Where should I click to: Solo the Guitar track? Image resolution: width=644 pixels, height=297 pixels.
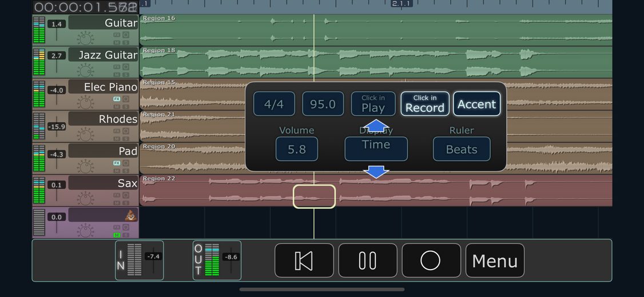click(x=126, y=42)
